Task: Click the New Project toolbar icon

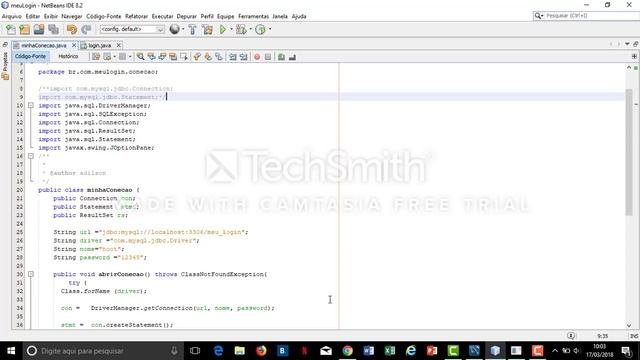Action: click(x=24, y=29)
